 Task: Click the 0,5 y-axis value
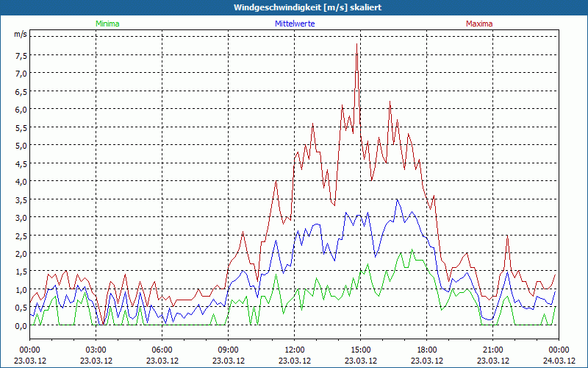click(x=21, y=308)
